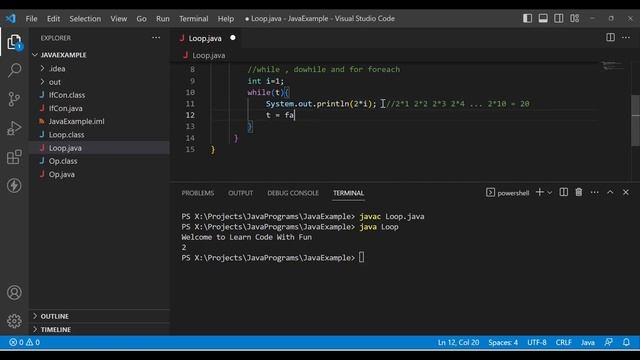The image size is (640, 360).
Task: Select the Loop.java editor tab
Action: [205, 38]
